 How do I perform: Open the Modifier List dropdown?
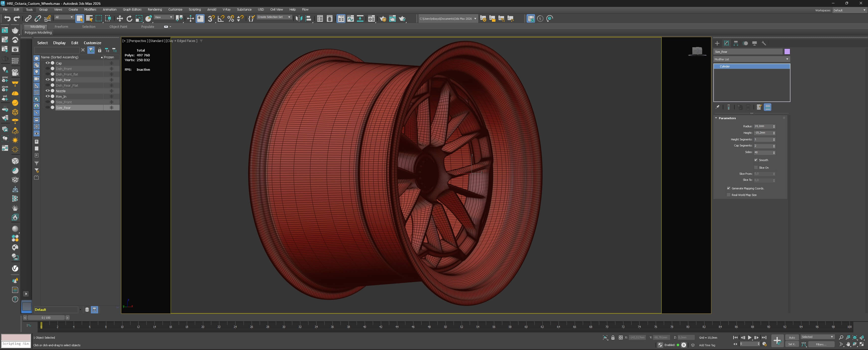click(751, 59)
